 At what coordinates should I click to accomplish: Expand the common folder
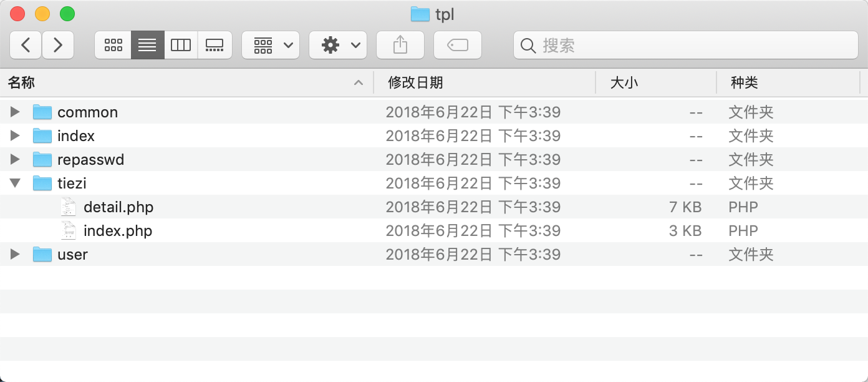[x=16, y=112]
